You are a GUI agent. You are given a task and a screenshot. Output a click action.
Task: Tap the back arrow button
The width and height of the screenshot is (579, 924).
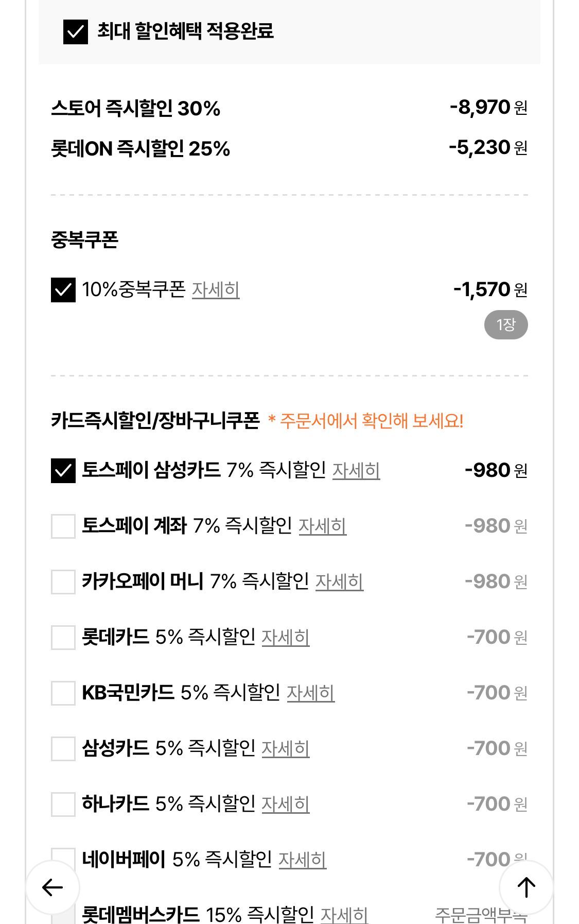pos(52,887)
